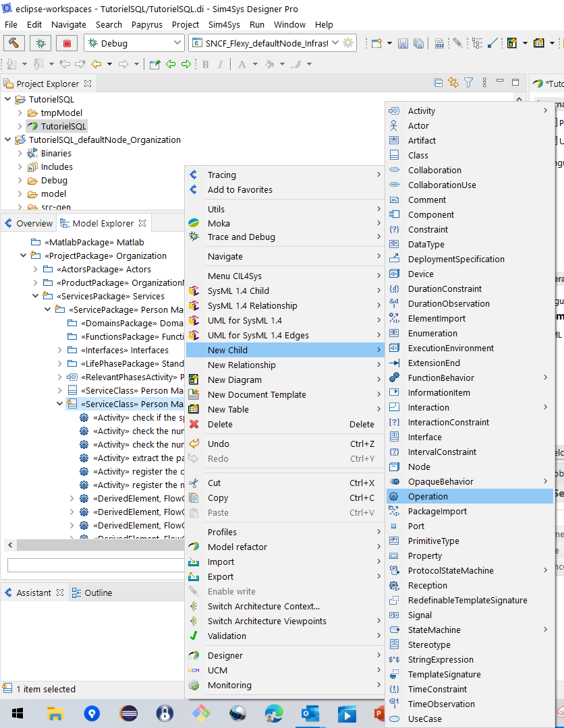Expand the Binaries node
The height and width of the screenshot is (728, 564).
click(x=20, y=153)
